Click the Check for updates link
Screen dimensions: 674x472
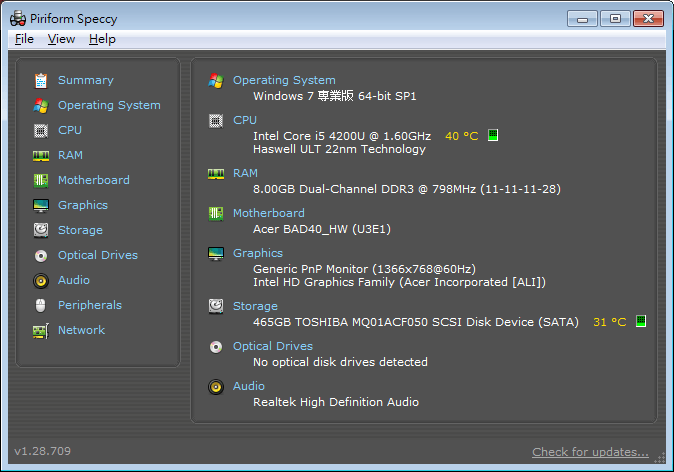(590, 452)
